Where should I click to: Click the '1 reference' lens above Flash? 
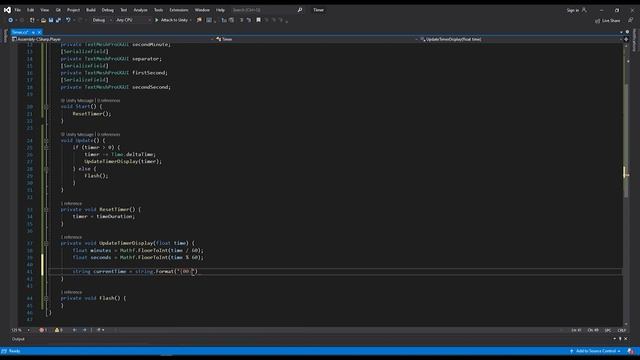click(71, 292)
